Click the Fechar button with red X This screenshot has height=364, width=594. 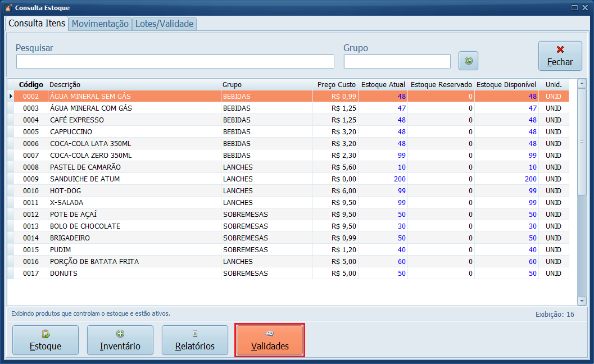click(x=560, y=56)
